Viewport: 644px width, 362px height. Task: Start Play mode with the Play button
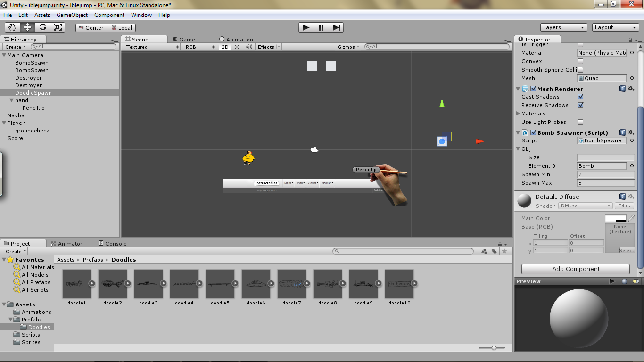306,27
